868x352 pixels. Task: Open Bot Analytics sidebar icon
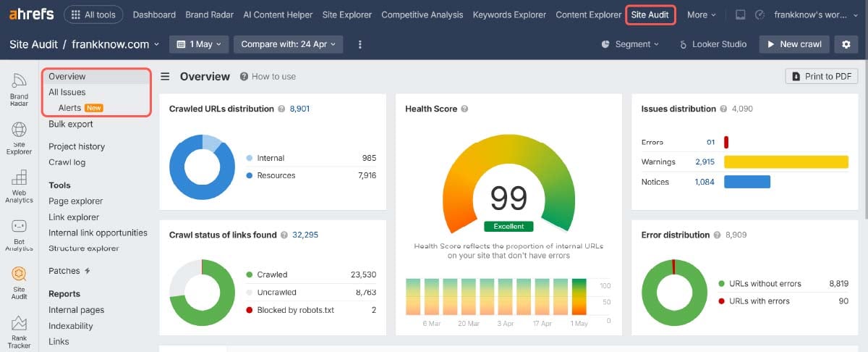point(19,235)
